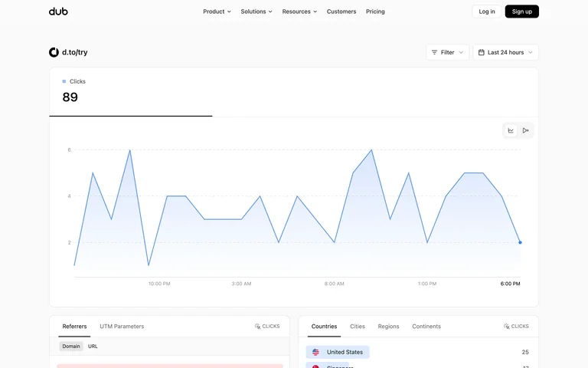
Task: Click the calendar icon in date picker
Action: click(481, 52)
